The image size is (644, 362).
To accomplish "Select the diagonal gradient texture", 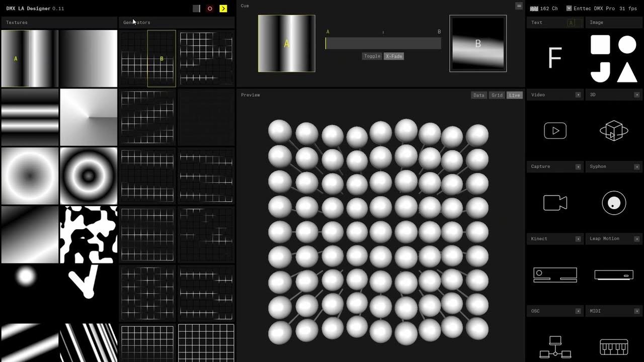I will pyautogui.click(x=30, y=235).
